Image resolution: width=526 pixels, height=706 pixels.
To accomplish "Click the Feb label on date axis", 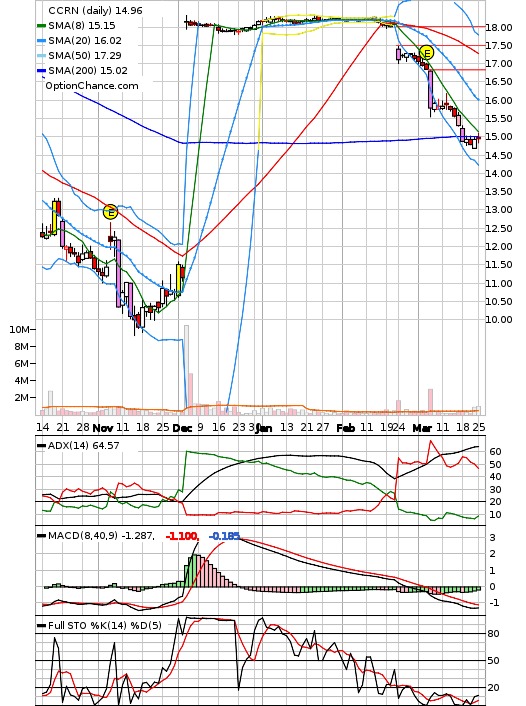I will pos(345,428).
